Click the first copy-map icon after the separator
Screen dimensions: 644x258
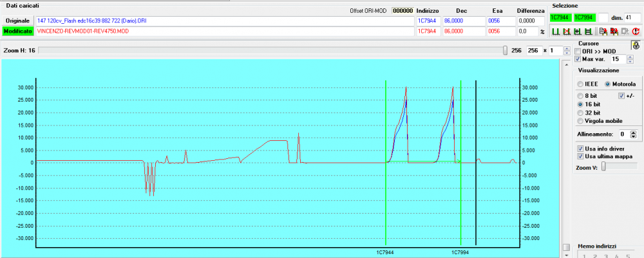(x=602, y=31)
